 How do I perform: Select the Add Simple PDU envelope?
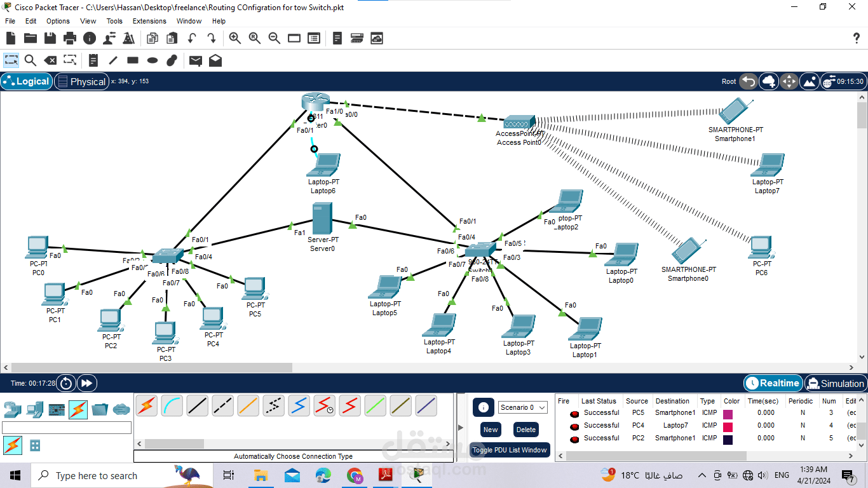coord(196,60)
